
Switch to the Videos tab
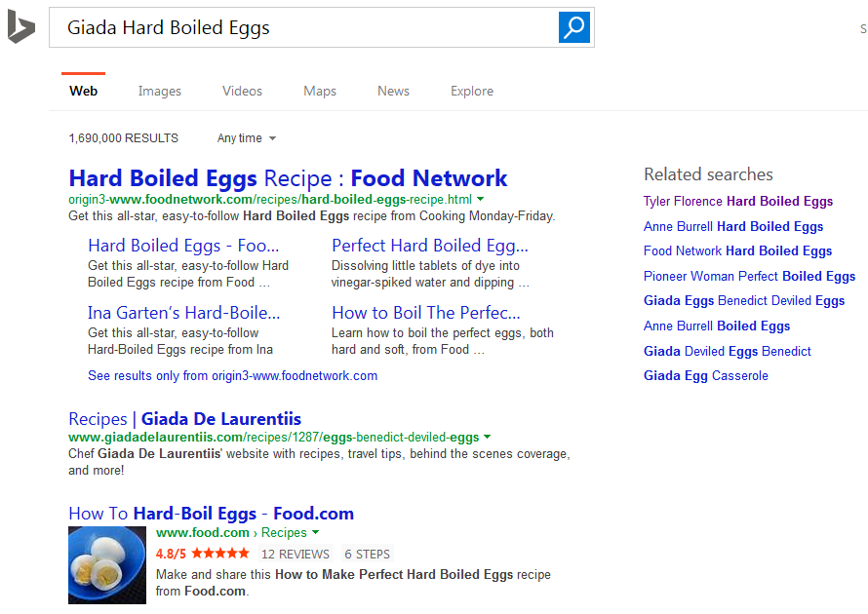tap(242, 91)
